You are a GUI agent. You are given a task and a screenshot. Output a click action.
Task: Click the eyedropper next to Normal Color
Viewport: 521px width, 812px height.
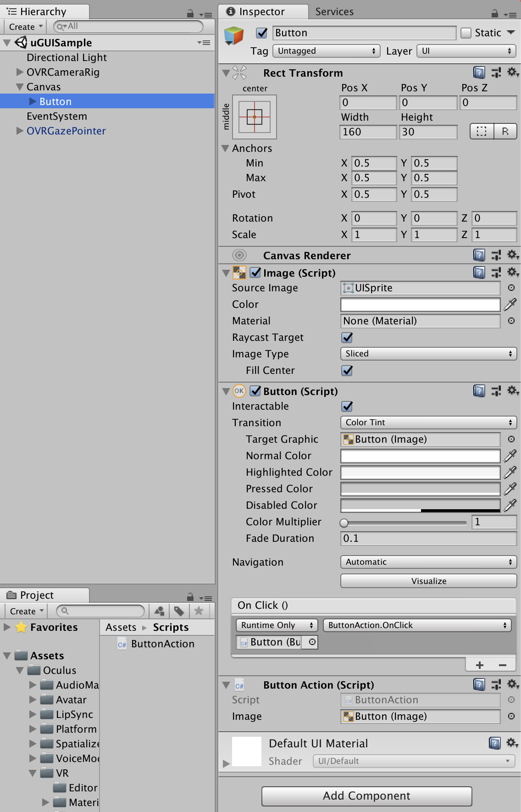[x=510, y=456]
